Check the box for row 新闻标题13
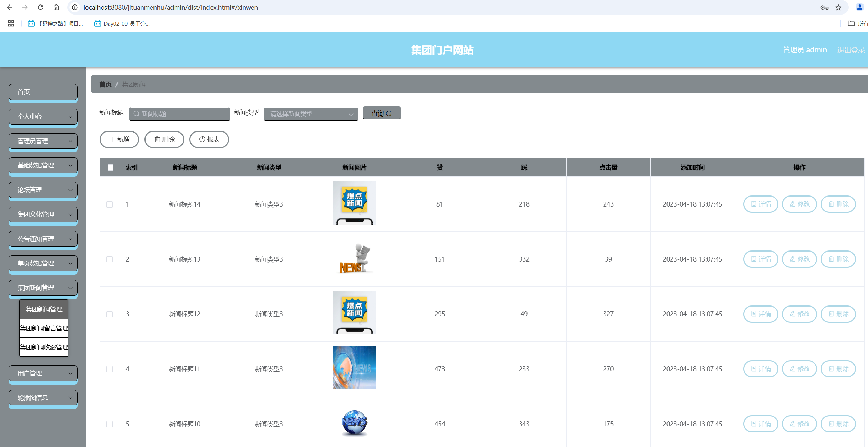 click(110, 259)
